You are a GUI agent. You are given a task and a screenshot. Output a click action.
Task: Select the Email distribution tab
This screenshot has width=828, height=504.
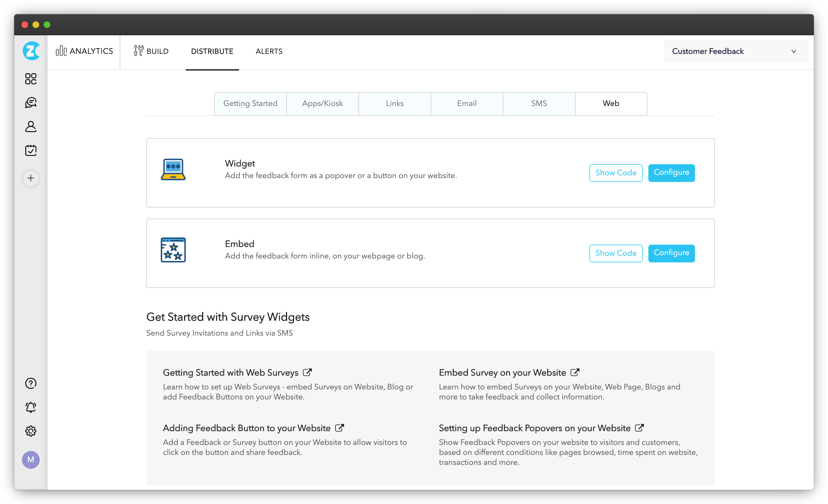click(x=467, y=103)
